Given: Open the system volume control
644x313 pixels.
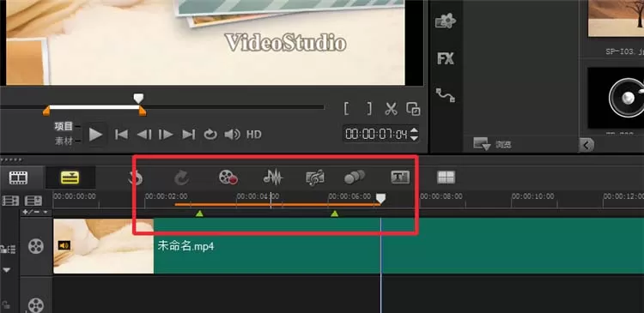Looking at the screenshot, I should (x=232, y=134).
